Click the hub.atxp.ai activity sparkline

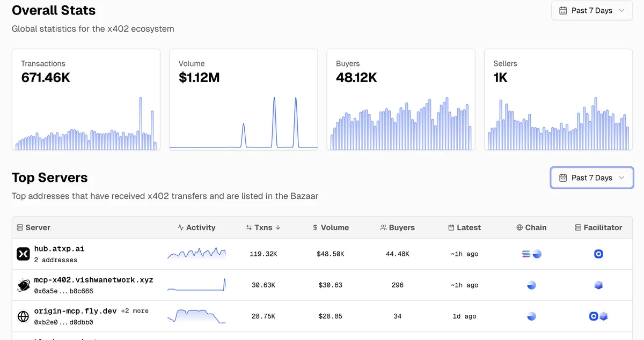[196, 253]
